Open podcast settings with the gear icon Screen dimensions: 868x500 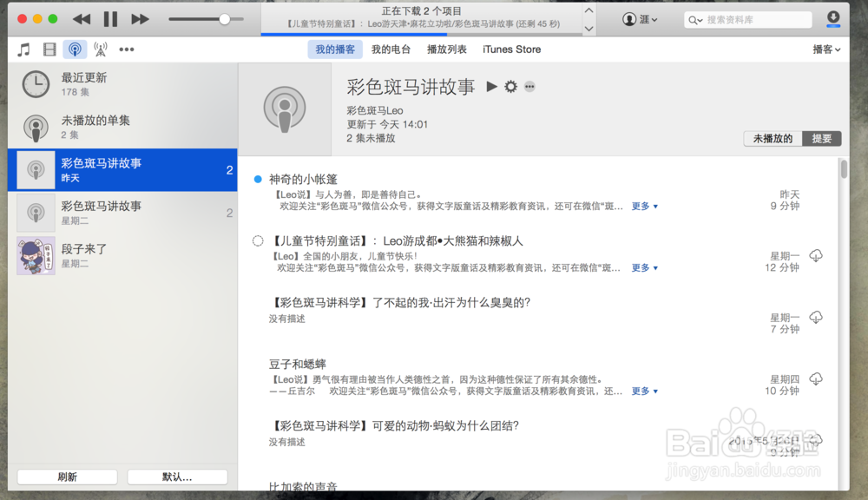(x=510, y=86)
